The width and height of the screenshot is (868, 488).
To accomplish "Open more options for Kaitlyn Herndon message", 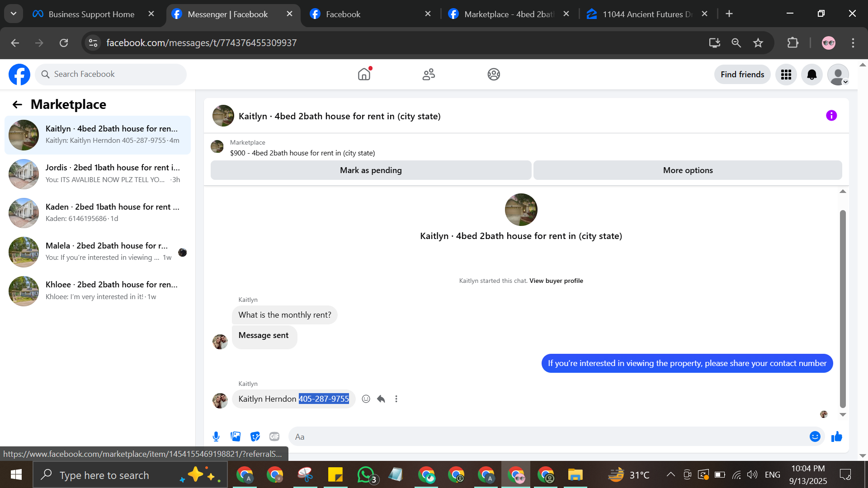I will tap(396, 399).
